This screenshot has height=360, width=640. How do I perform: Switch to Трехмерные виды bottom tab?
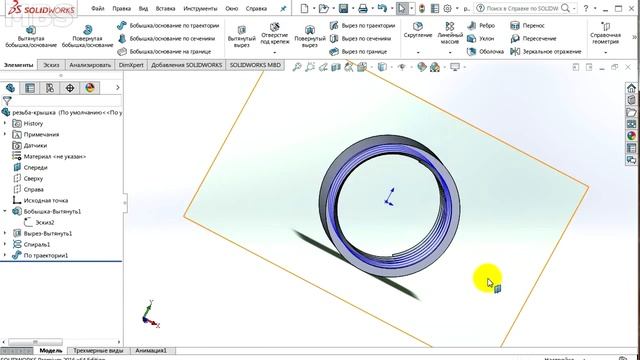coord(98,351)
